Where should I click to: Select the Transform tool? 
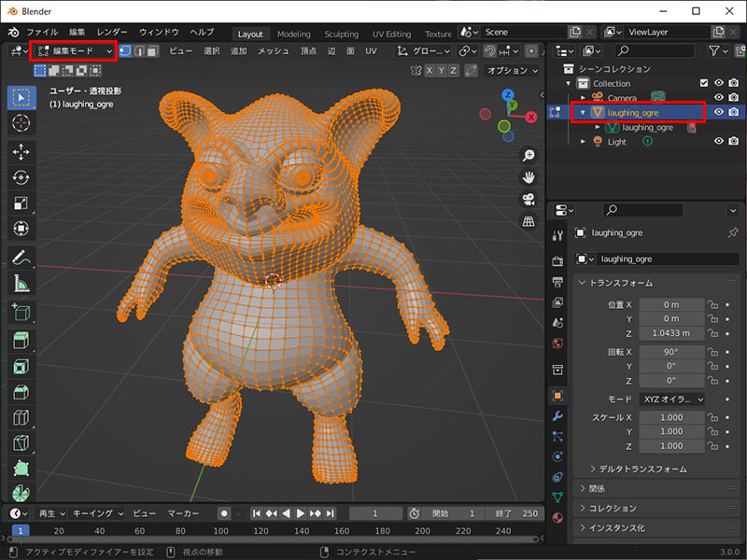click(x=21, y=229)
